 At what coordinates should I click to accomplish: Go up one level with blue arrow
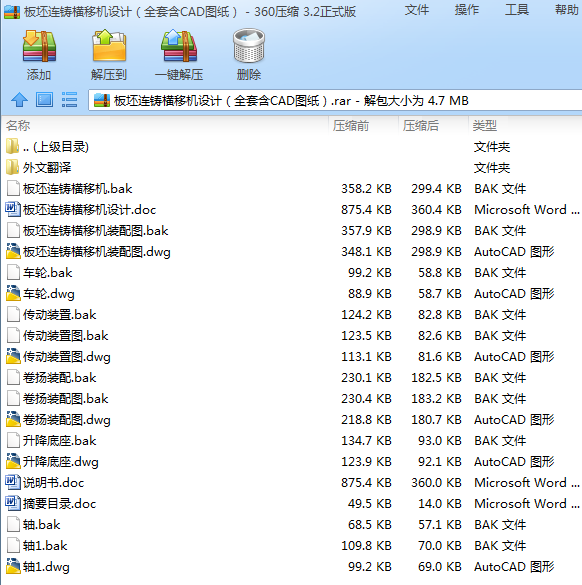click(19, 100)
